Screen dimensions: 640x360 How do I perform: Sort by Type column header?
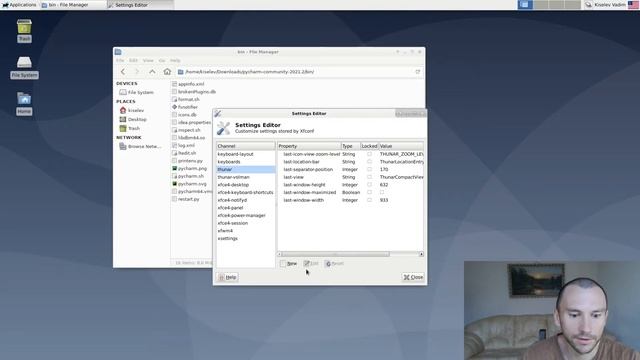351,146
